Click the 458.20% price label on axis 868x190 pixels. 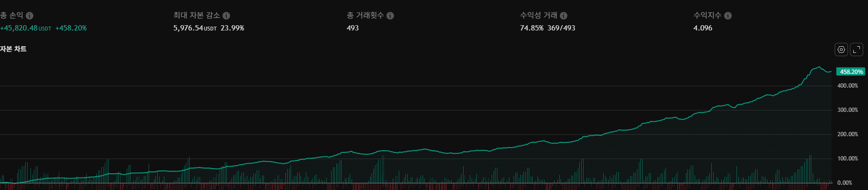(851, 72)
